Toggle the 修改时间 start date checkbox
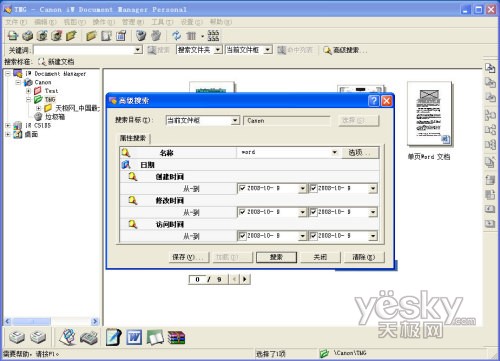Image resolution: width=500 pixels, height=361 pixels. [x=242, y=212]
